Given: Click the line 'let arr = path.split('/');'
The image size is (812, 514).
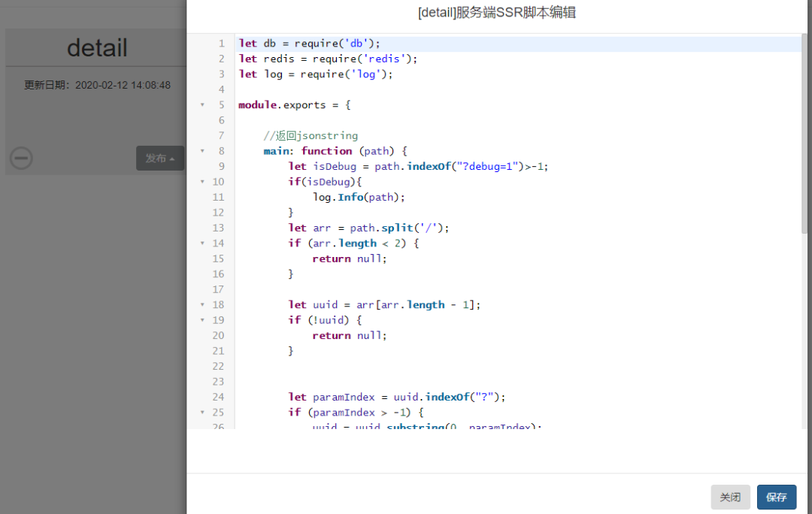Looking at the screenshot, I should pyautogui.click(x=368, y=228).
